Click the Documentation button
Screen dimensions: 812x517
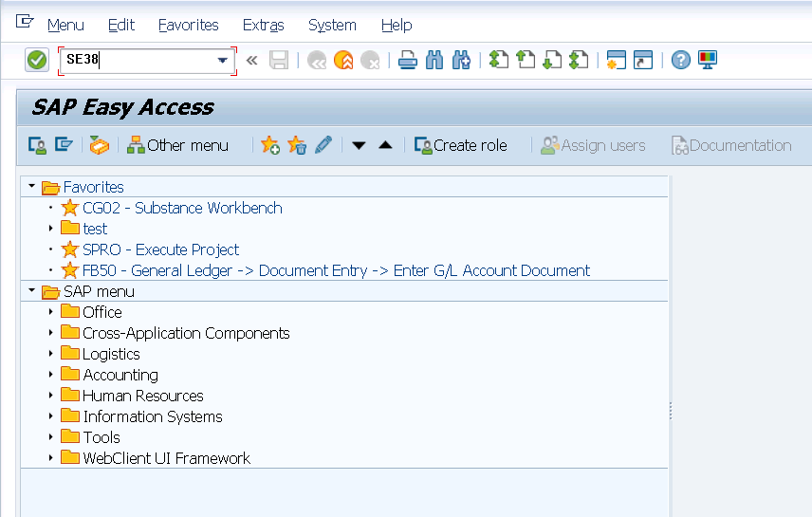click(731, 145)
